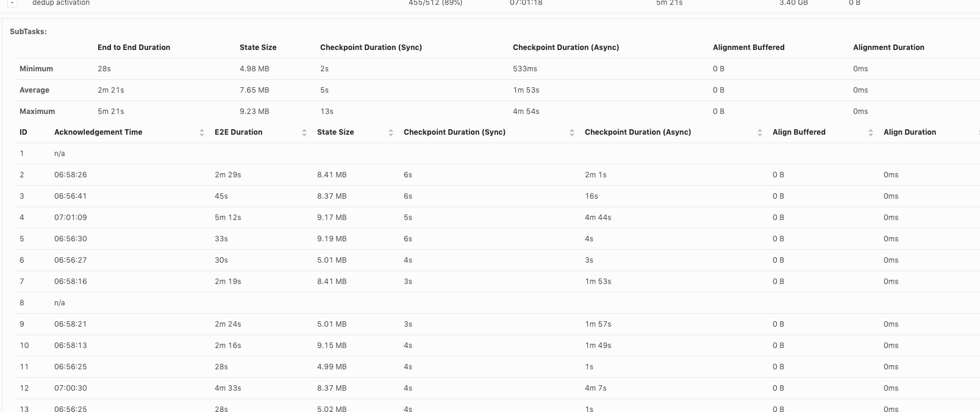The image size is (980, 412).
Task: Click the n/a cell for subtask 8
Action: pos(59,303)
